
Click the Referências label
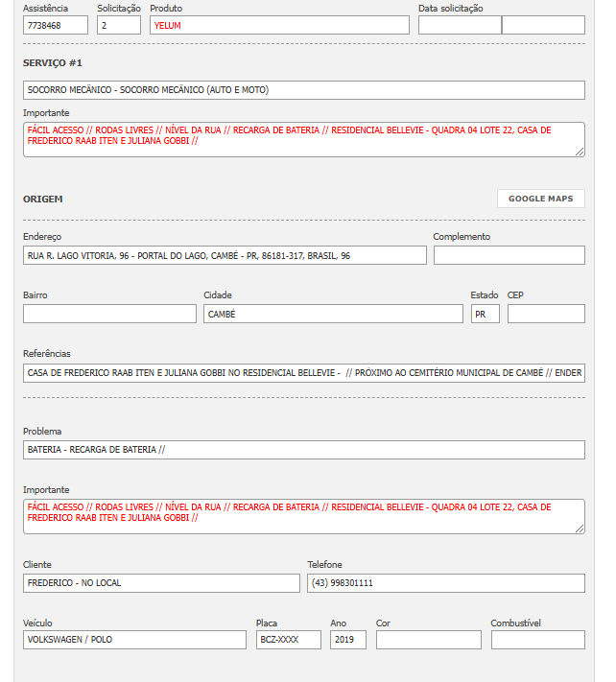(x=47, y=354)
